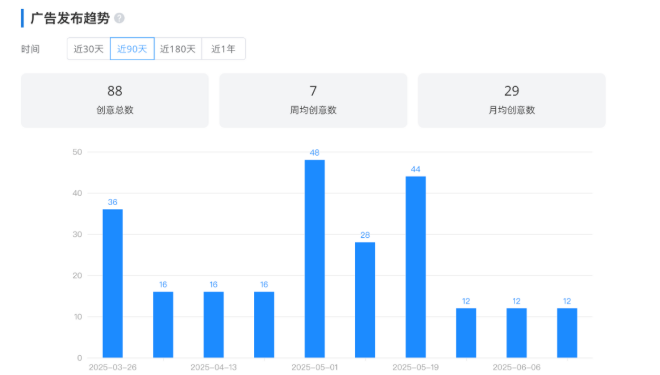Click the 30 y-axis value
Viewport: 660px width, 375px height.
click(77, 234)
